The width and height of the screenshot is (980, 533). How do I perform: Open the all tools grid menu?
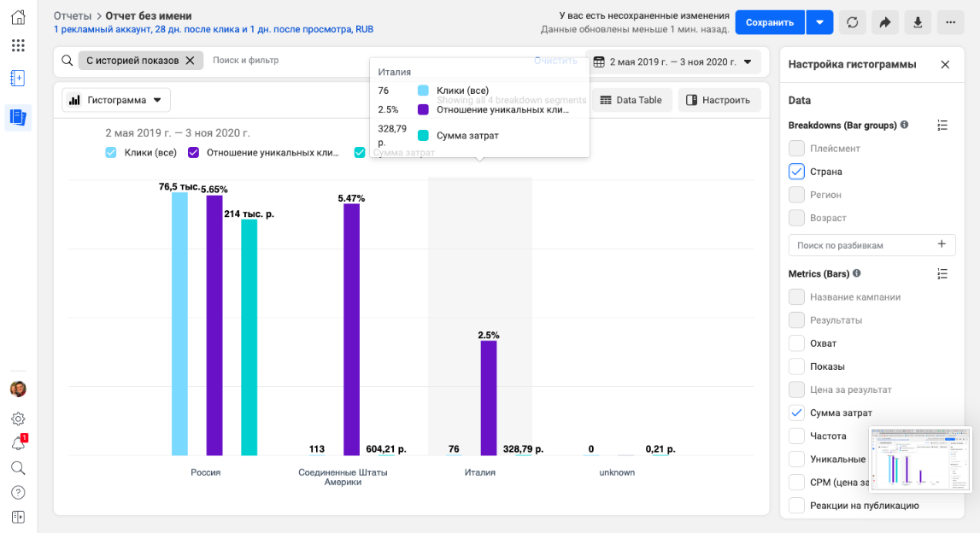[18, 45]
